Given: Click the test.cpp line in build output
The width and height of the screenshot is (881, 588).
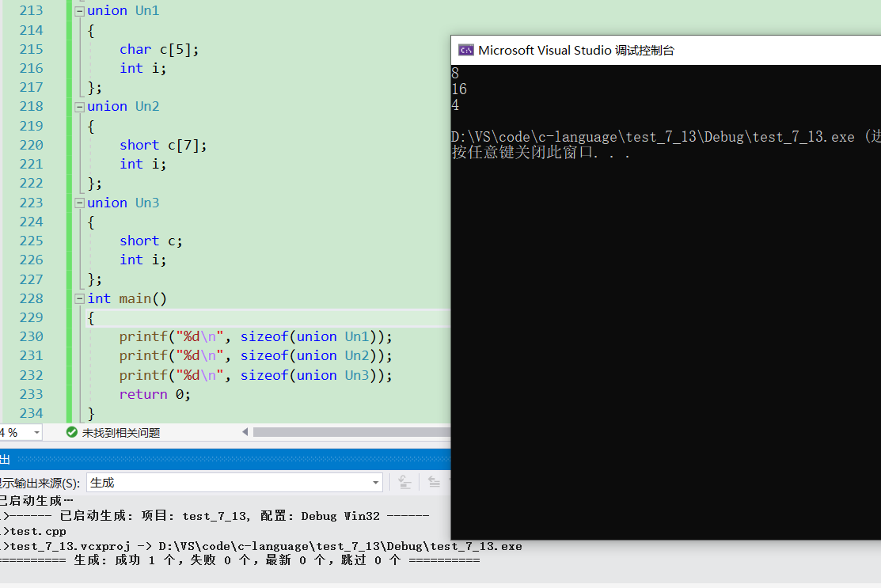Looking at the screenshot, I should tap(34, 531).
